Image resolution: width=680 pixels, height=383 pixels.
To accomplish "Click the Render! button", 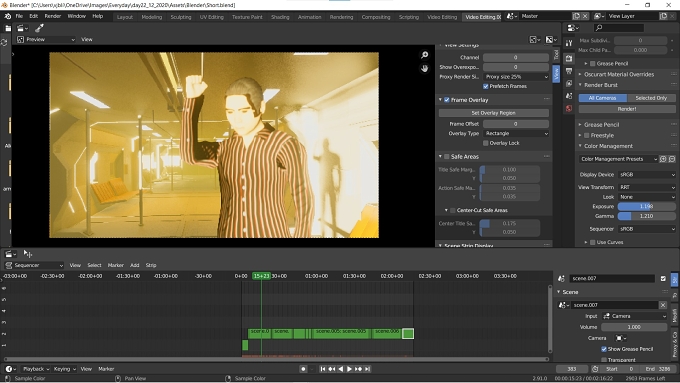I will coord(627,109).
